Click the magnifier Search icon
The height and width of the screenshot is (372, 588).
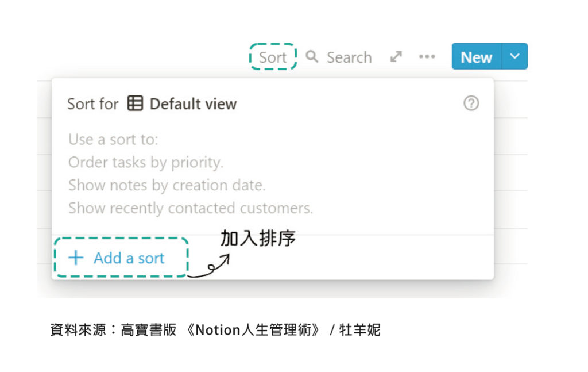(x=312, y=57)
